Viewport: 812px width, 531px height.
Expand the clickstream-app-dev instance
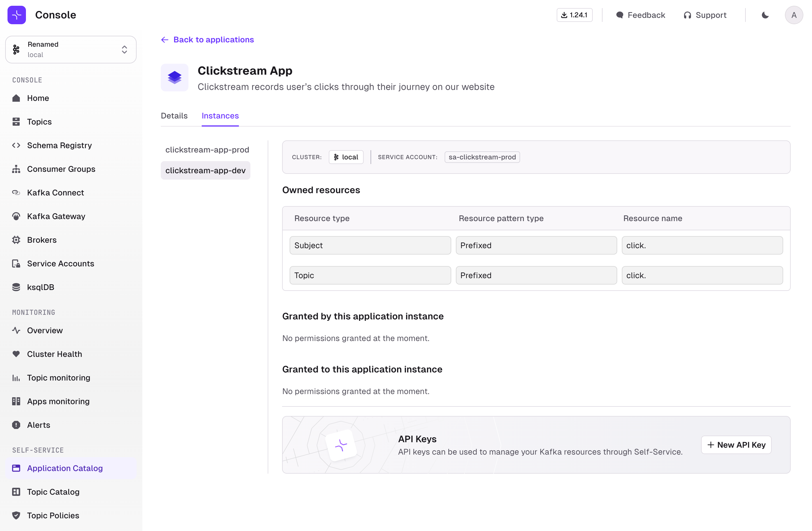(205, 170)
